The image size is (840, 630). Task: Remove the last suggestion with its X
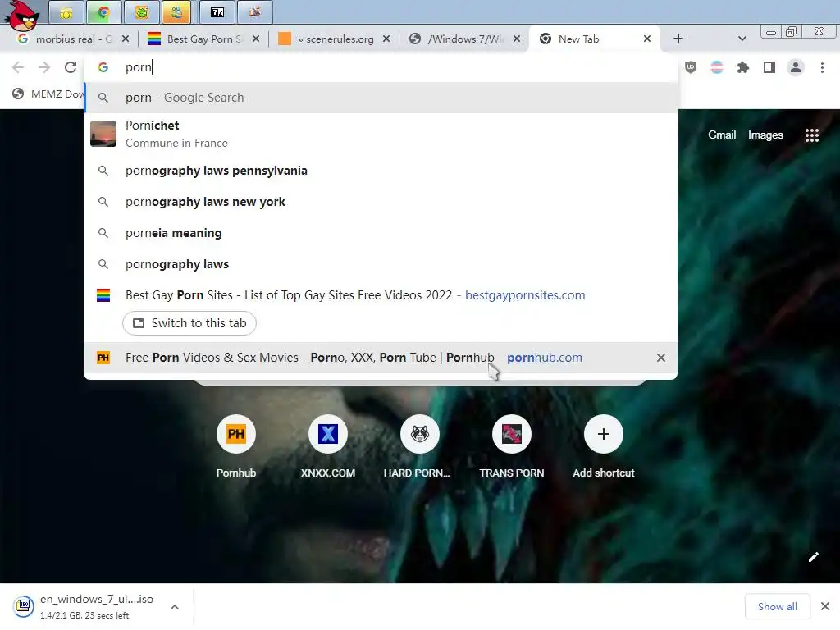click(661, 358)
